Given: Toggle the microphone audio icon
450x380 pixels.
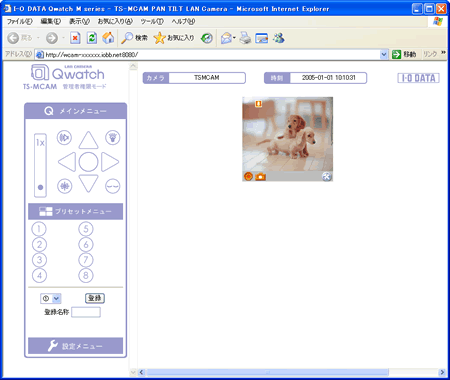Looking at the screenshot, I should tap(64, 186).
